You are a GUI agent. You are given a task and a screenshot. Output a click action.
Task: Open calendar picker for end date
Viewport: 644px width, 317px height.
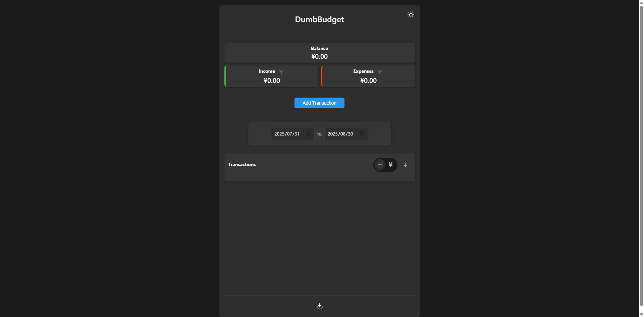point(362,134)
